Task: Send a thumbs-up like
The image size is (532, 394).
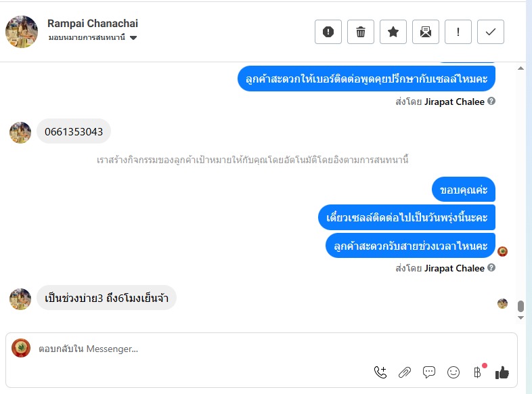Action: [502, 372]
